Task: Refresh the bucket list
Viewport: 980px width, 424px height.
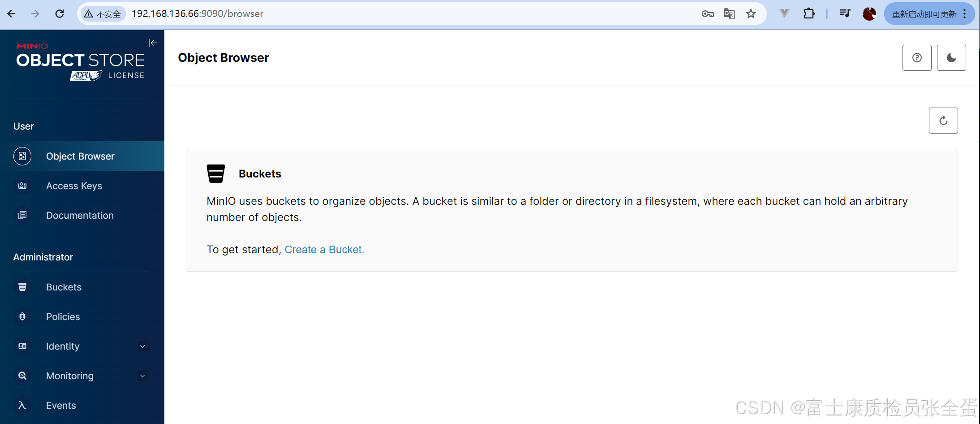Action: tap(943, 121)
